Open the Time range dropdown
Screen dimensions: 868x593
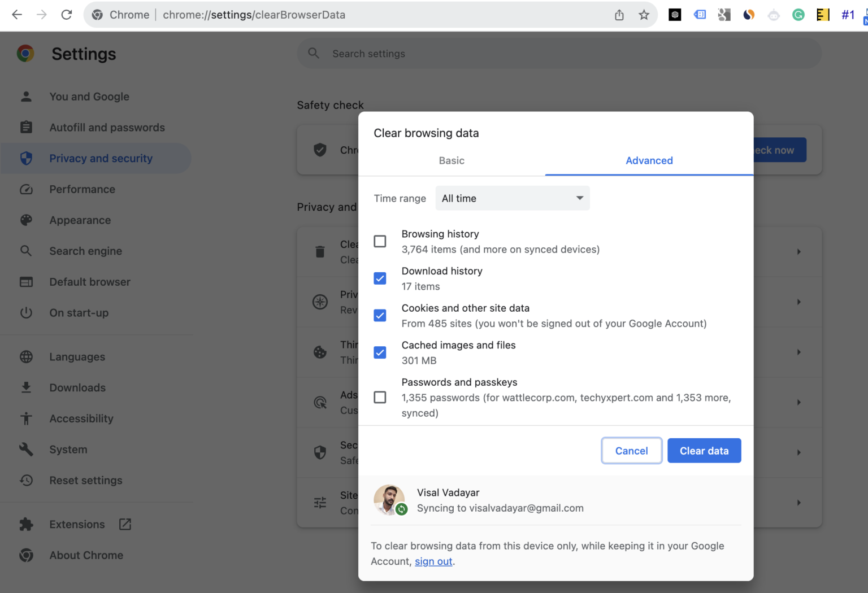pyautogui.click(x=511, y=198)
